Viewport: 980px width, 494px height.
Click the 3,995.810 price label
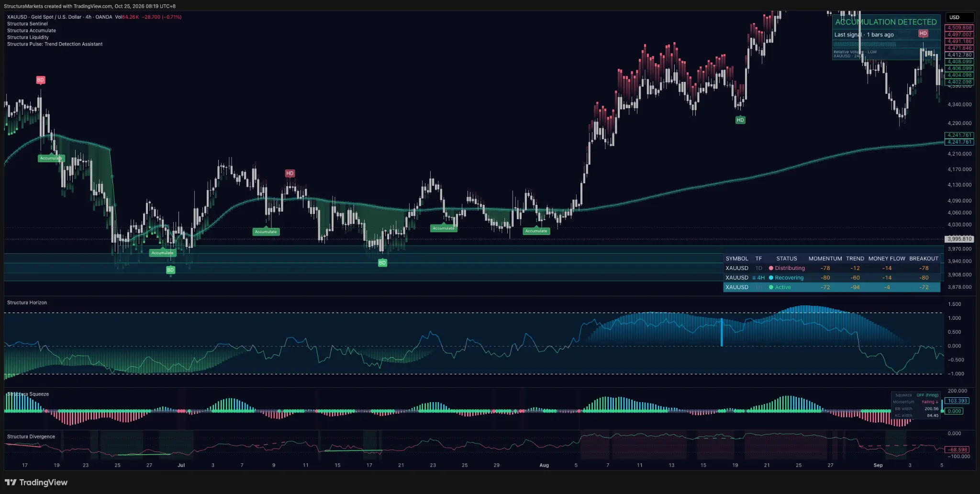point(959,239)
